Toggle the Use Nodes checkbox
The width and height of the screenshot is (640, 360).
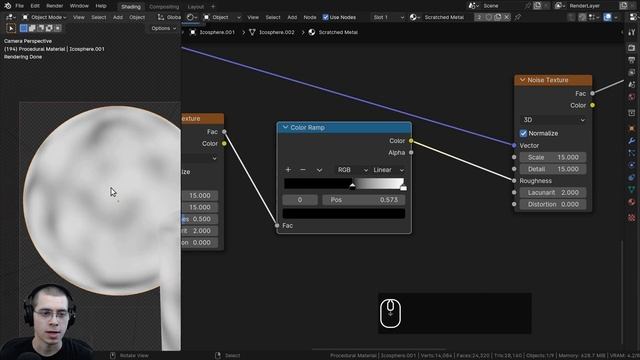point(325,17)
